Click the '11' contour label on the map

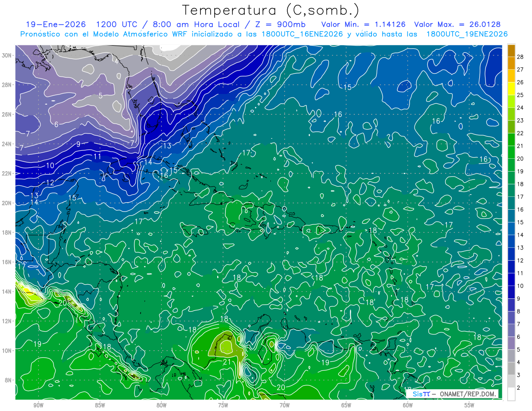[x=98, y=157]
